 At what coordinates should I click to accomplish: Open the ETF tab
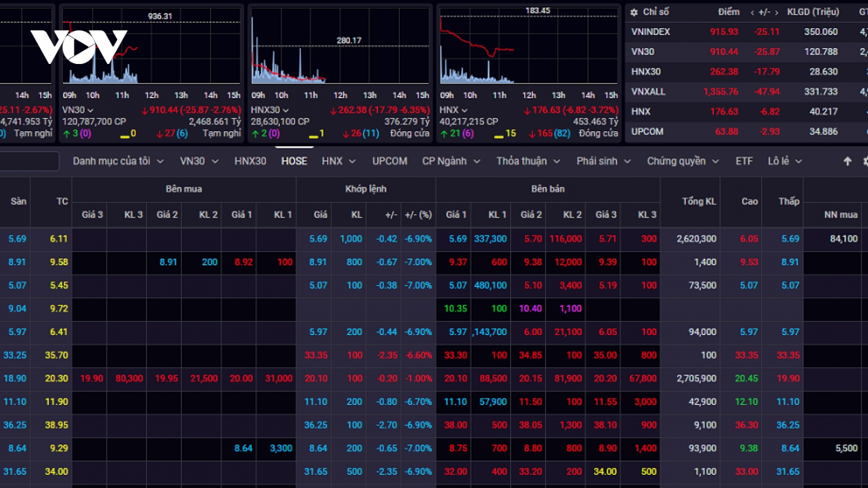pyautogui.click(x=744, y=161)
